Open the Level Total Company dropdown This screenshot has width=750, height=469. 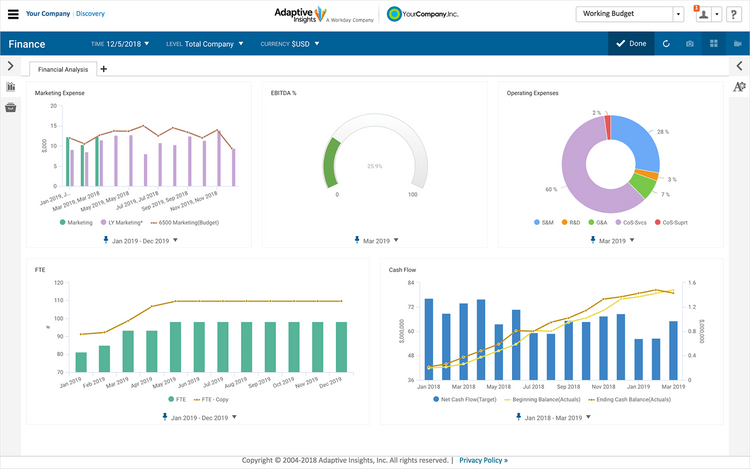pyautogui.click(x=208, y=44)
